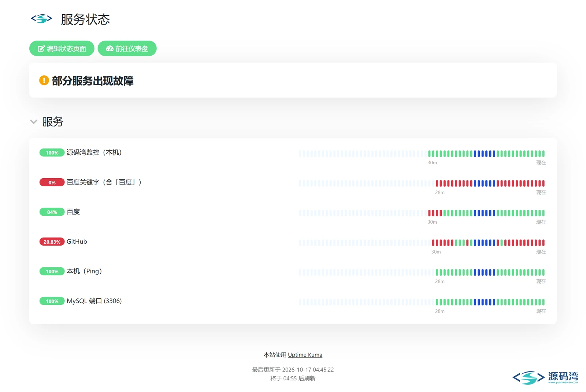Click the 100% badge for 本机（Ping）

coord(52,271)
